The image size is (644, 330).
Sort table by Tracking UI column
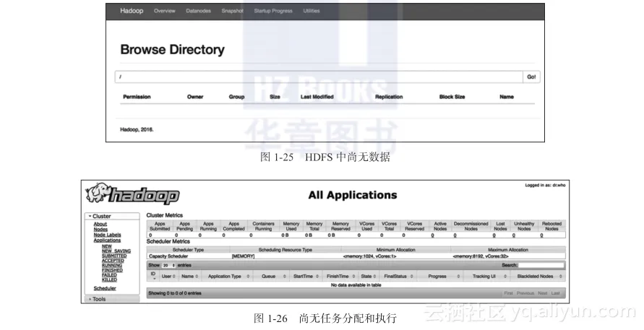coord(486,277)
